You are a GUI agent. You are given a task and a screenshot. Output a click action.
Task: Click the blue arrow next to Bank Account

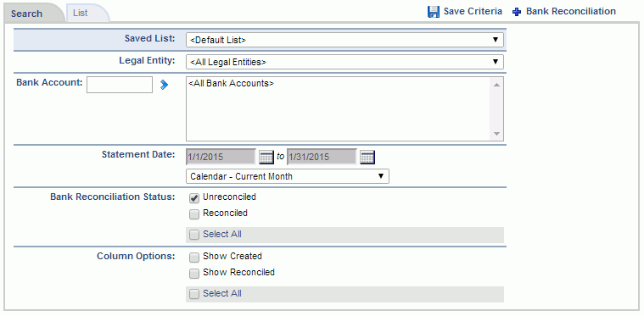coord(164,85)
